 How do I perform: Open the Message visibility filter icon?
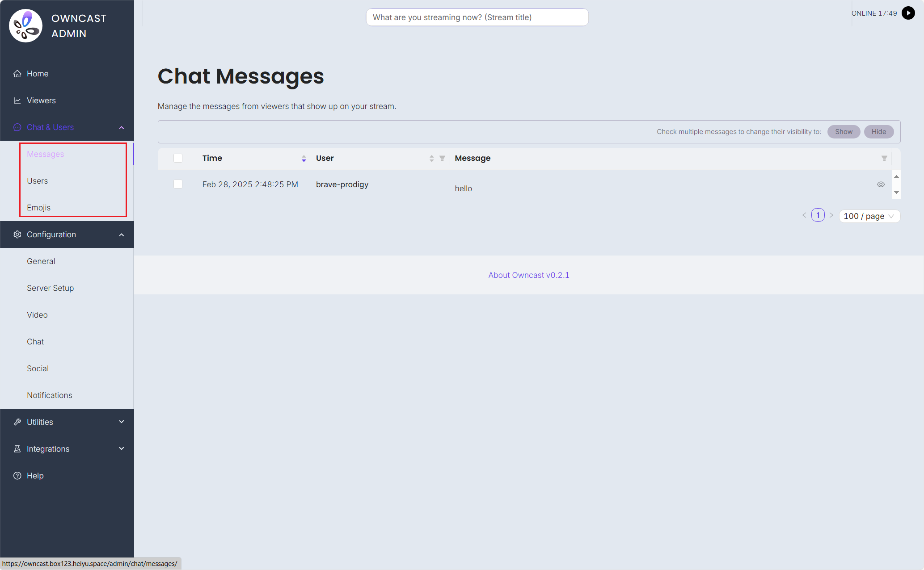(884, 158)
